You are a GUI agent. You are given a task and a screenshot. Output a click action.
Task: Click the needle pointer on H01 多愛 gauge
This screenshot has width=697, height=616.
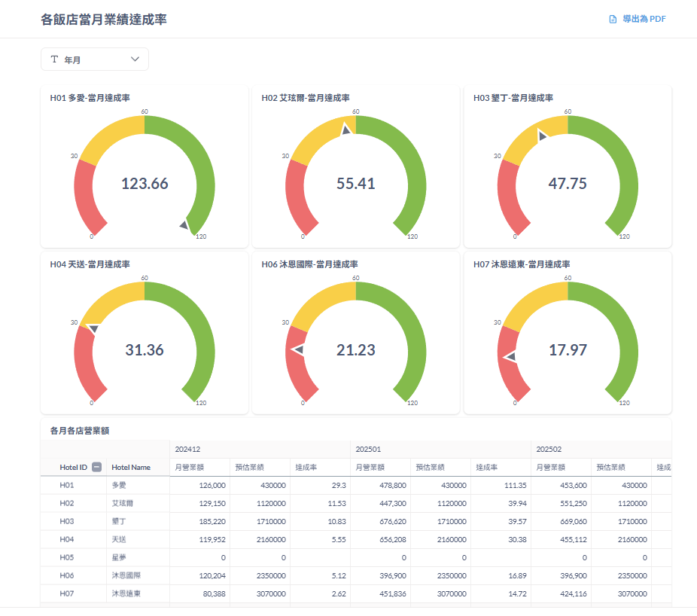[x=184, y=224]
